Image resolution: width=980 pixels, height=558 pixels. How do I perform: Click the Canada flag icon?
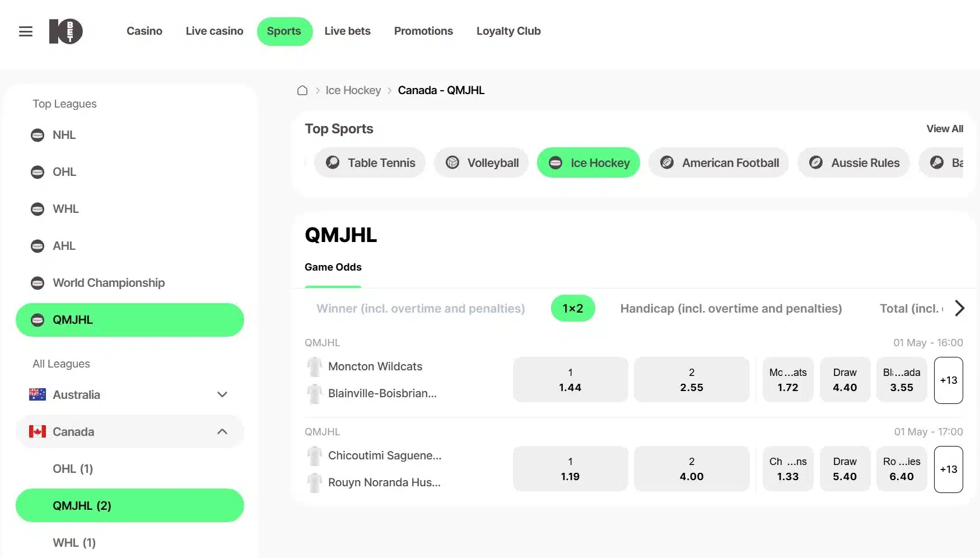point(38,431)
